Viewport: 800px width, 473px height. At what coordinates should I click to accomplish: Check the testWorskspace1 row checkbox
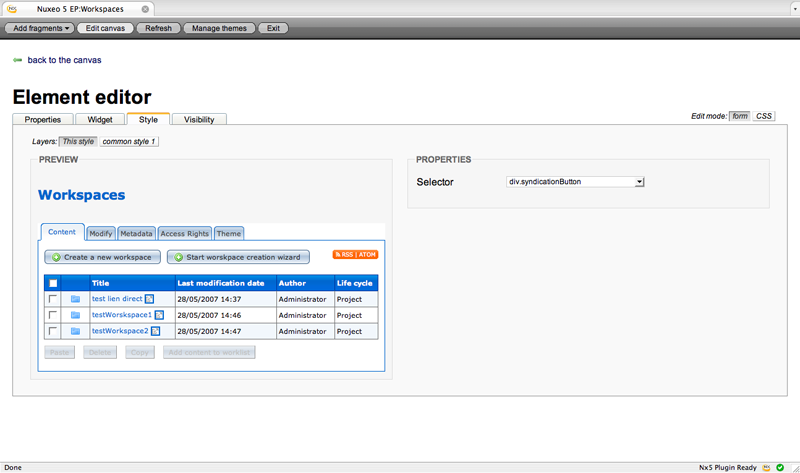click(53, 315)
